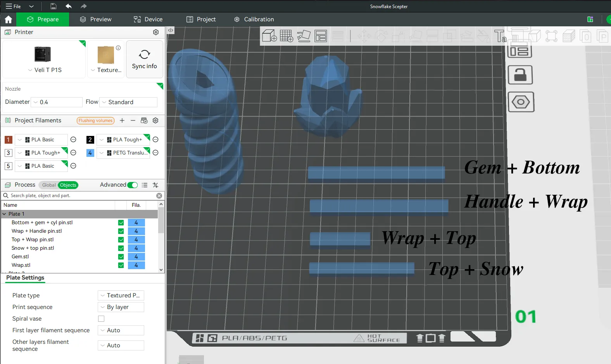The width and height of the screenshot is (611, 364).
Task: Open more options for filament 2
Action: (155, 139)
